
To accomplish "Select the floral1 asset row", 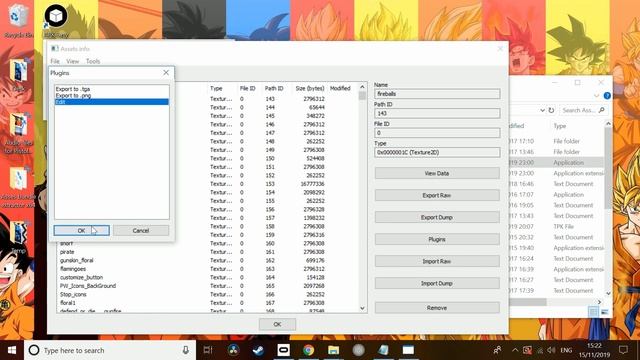I will click(207, 303).
